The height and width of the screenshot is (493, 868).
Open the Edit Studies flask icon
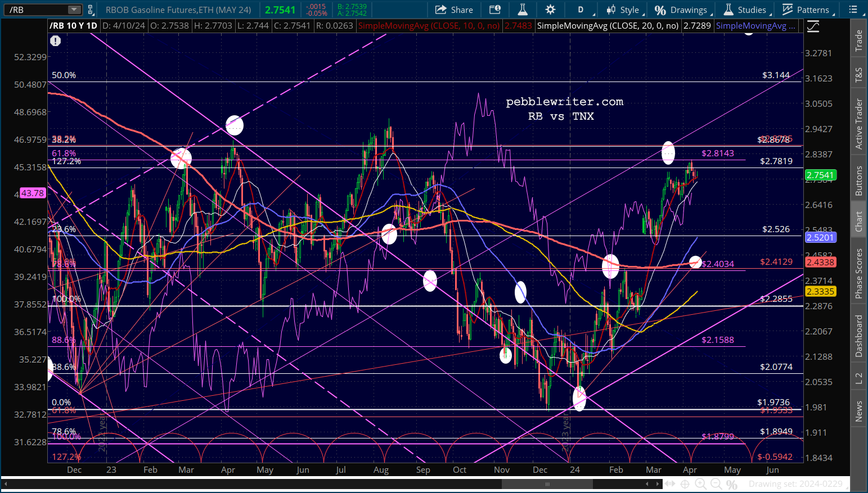(x=523, y=10)
